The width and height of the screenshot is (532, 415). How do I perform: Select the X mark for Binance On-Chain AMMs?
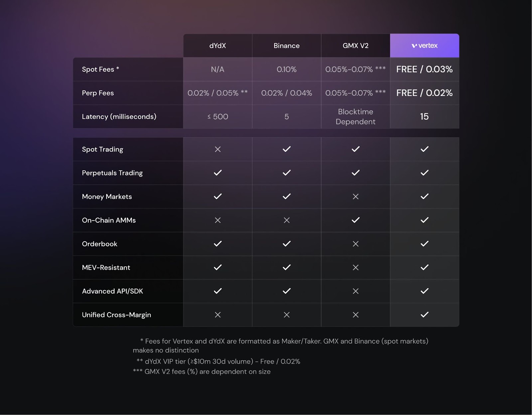[x=287, y=220]
